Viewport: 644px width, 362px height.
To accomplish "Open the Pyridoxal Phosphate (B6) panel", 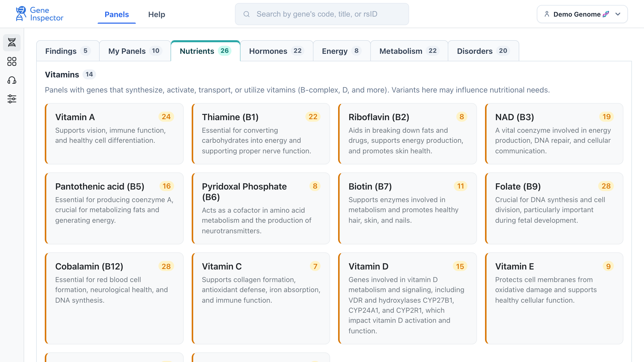I will click(x=261, y=208).
